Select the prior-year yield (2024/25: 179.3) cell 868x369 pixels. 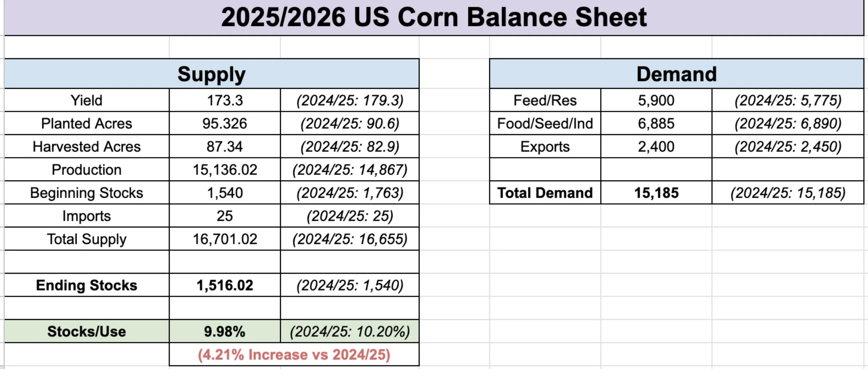(x=350, y=100)
